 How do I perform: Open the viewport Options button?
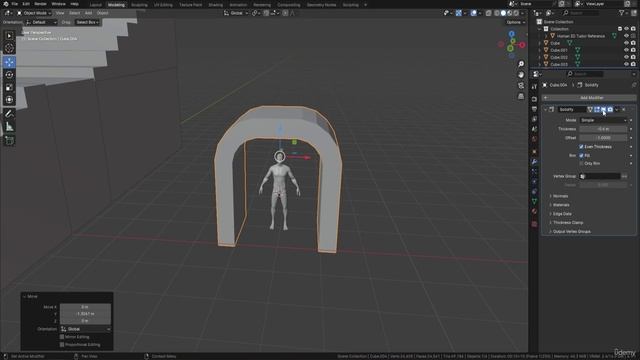pos(516,22)
